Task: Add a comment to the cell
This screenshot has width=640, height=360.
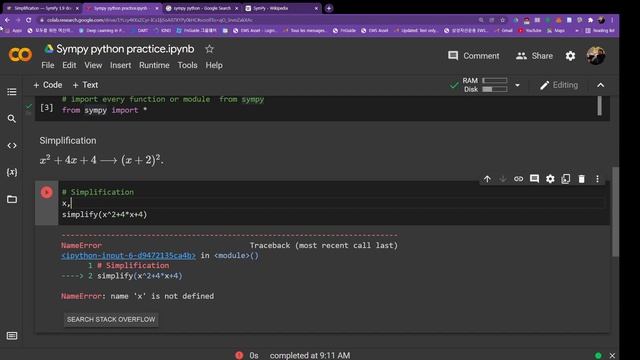Action: pos(534,179)
